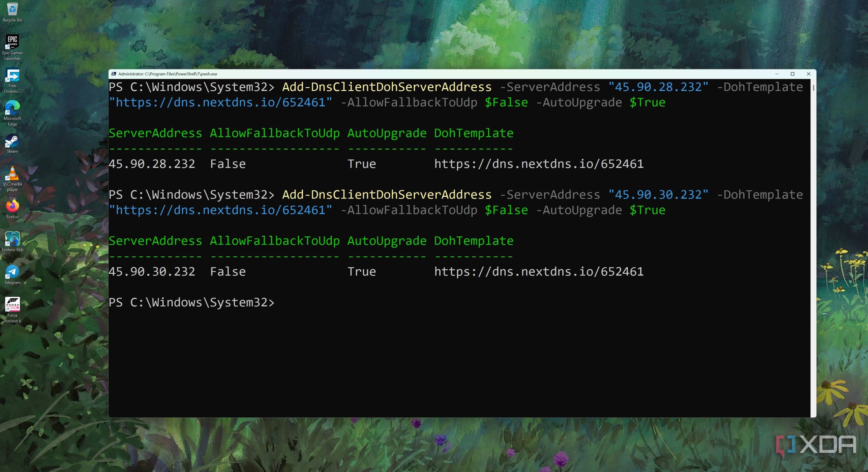Click the first 'AllowFallbackToUdp' column header

coord(275,133)
